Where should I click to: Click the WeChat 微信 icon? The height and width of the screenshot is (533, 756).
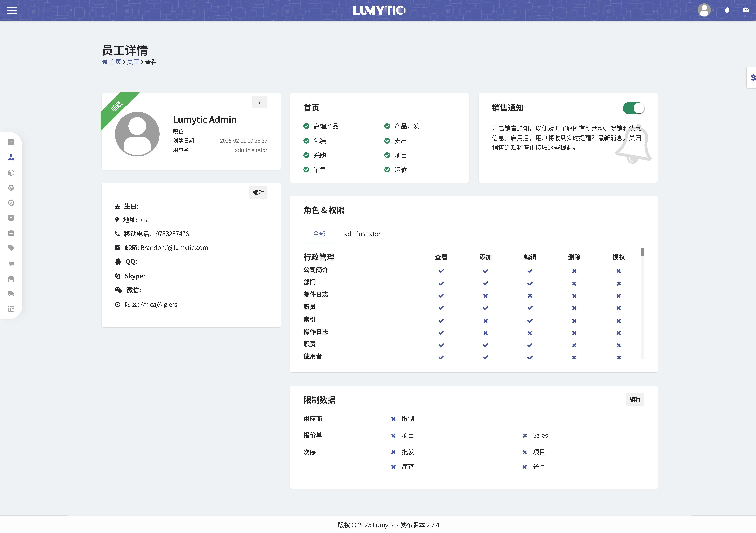(x=118, y=290)
